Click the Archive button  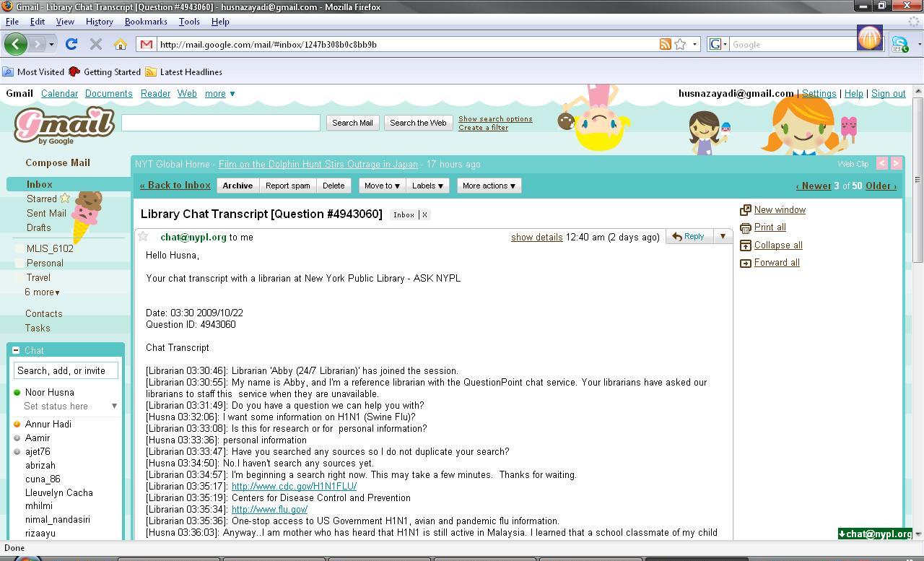[x=237, y=186]
